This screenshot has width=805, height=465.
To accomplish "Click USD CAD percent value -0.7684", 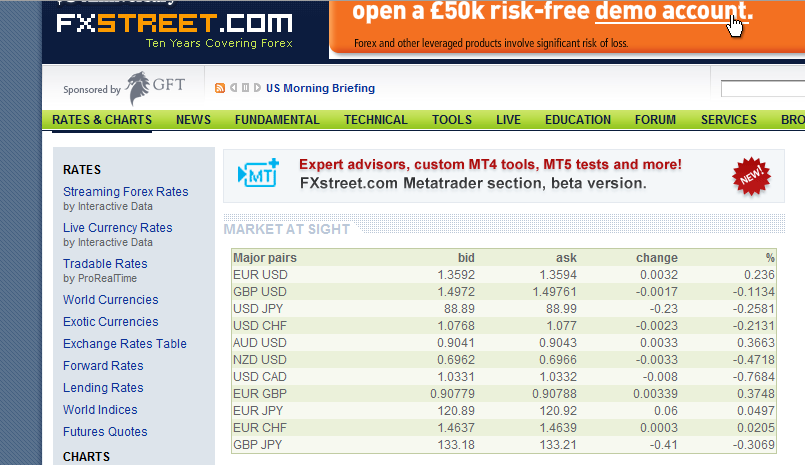I will [753, 377].
